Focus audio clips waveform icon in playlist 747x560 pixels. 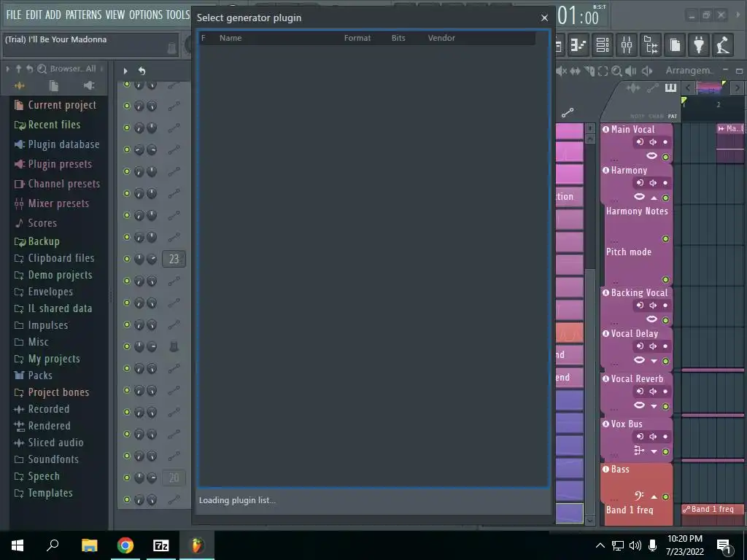(633, 87)
